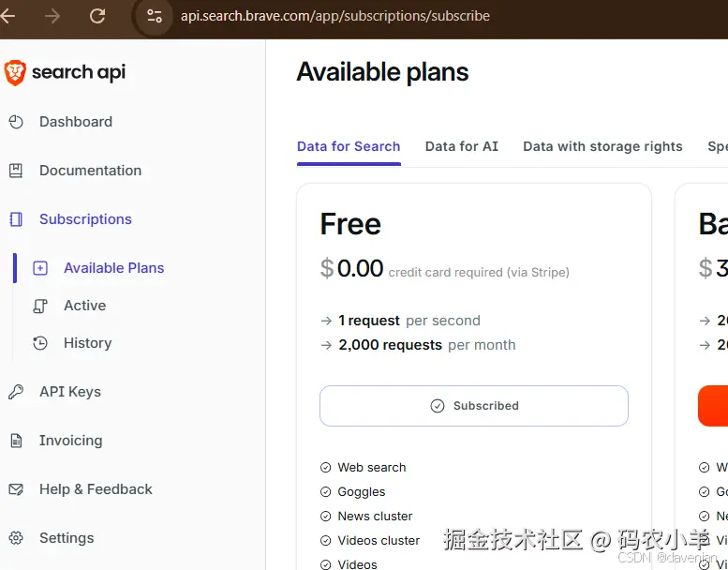Click the Dashboard pie chart icon
This screenshot has width=728, height=570.
(16, 122)
